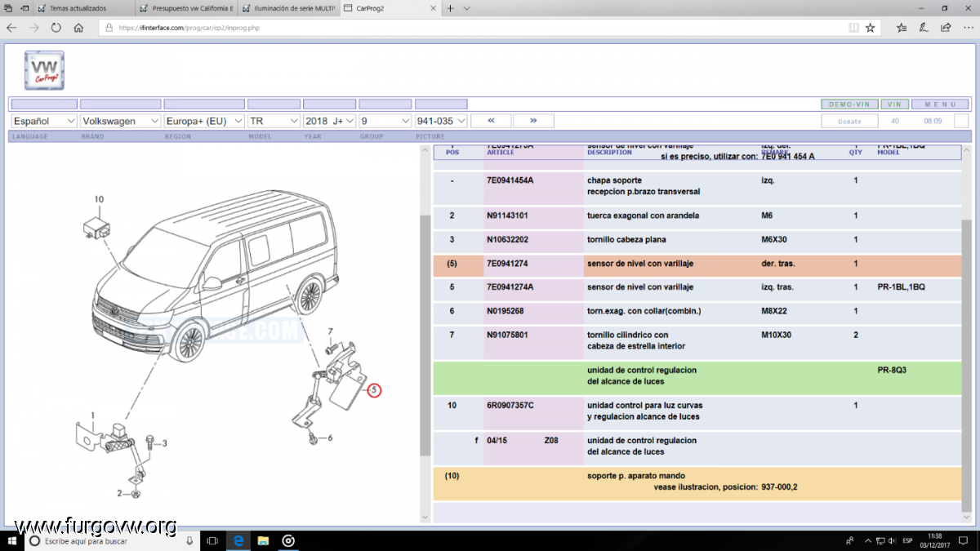Open the Group dropdown showing 9
Viewport: 980px width, 551px height.
(385, 121)
